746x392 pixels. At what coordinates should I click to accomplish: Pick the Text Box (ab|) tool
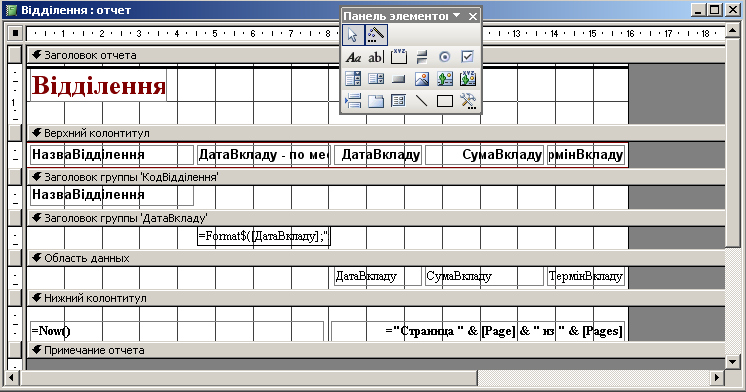[x=376, y=57]
